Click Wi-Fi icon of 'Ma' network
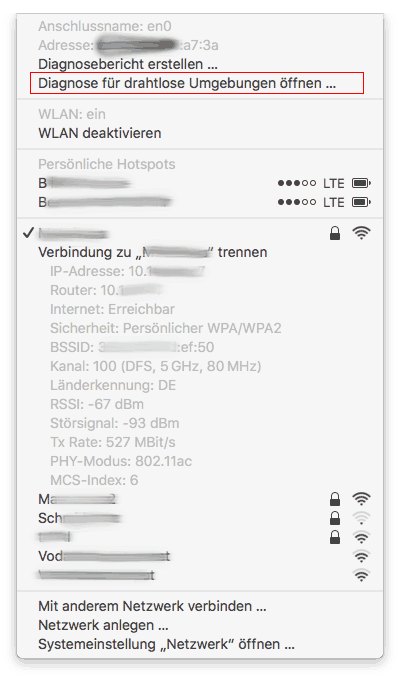This screenshot has width=400, height=679. (361, 499)
